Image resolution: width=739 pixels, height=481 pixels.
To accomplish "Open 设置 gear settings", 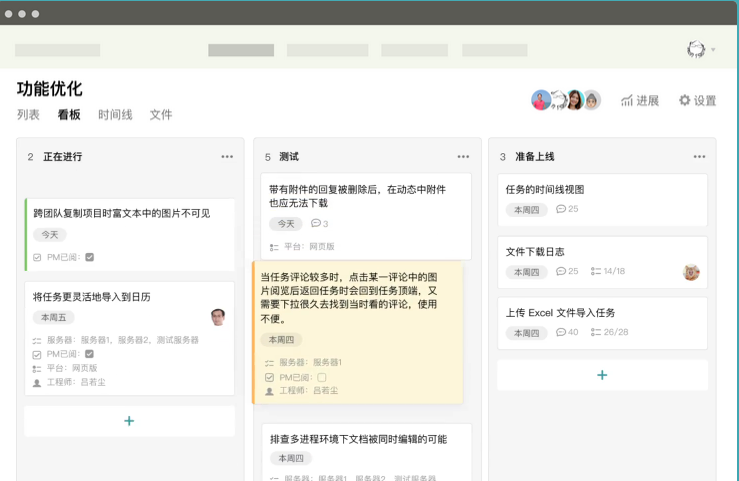I will [684, 100].
